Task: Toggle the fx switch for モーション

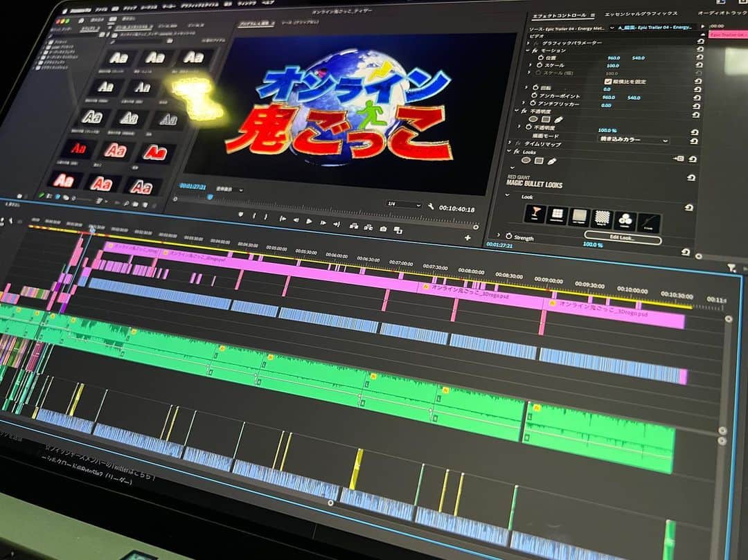Action: pos(535,50)
